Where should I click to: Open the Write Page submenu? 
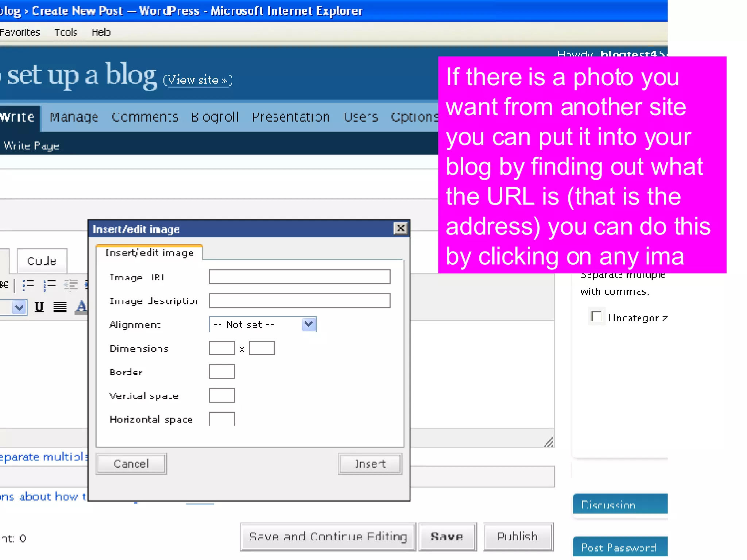click(31, 146)
